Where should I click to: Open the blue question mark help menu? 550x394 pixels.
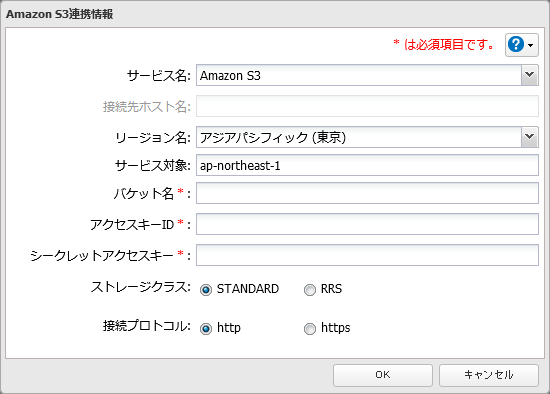coord(522,45)
